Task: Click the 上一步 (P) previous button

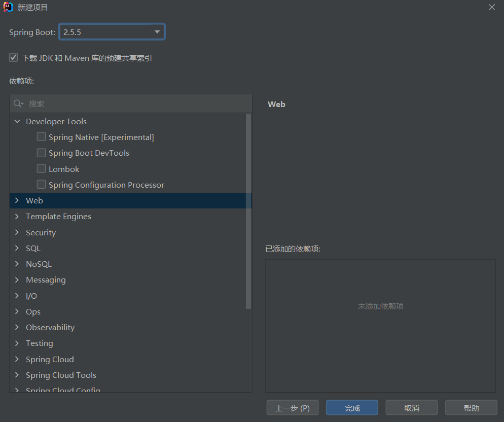Action: (x=293, y=407)
